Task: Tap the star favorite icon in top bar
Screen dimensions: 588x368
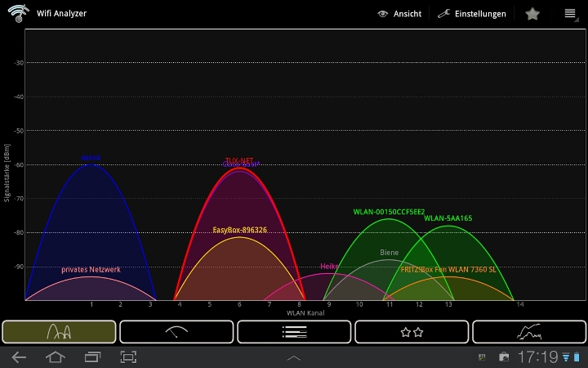Action: [x=532, y=14]
